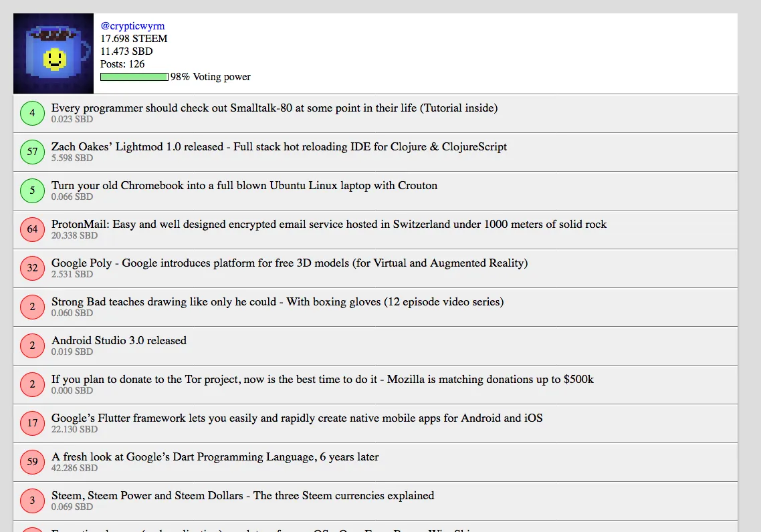Open the Smalltalk-80 tutorial post

click(x=275, y=108)
